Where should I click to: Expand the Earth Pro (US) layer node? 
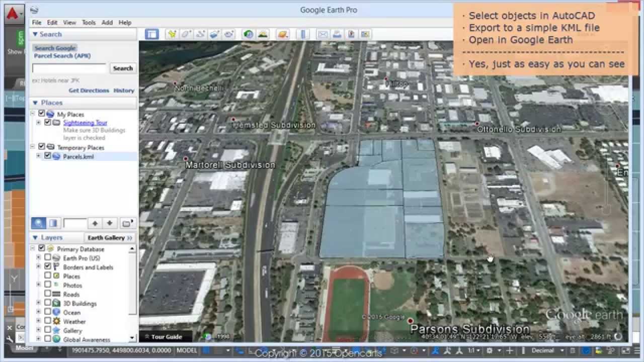[x=39, y=257]
